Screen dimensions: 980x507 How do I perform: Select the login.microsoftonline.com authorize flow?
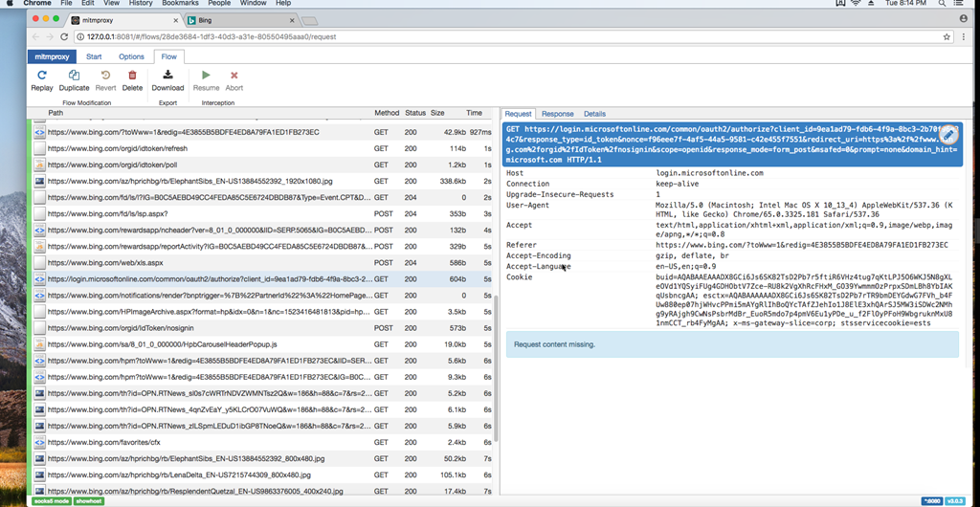point(262,278)
